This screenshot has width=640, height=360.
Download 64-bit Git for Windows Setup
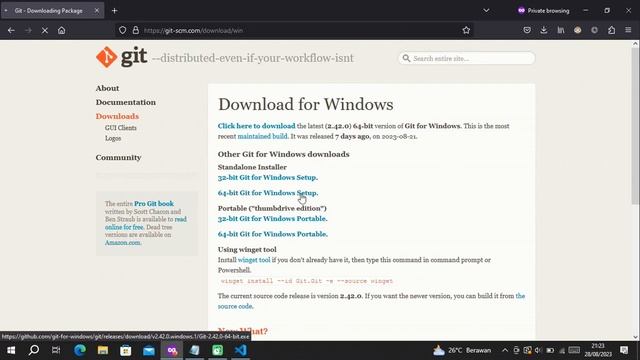tap(268, 193)
